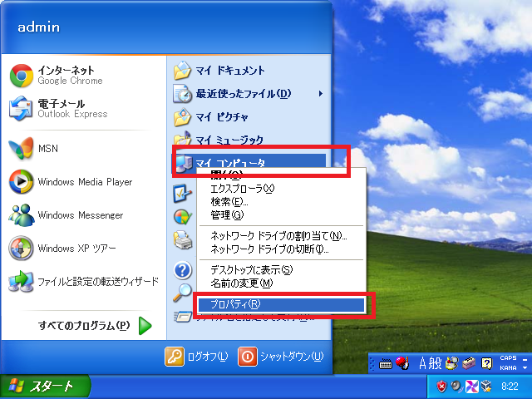
Task: Change the conversion mode 般 button
Action: tap(435, 363)
